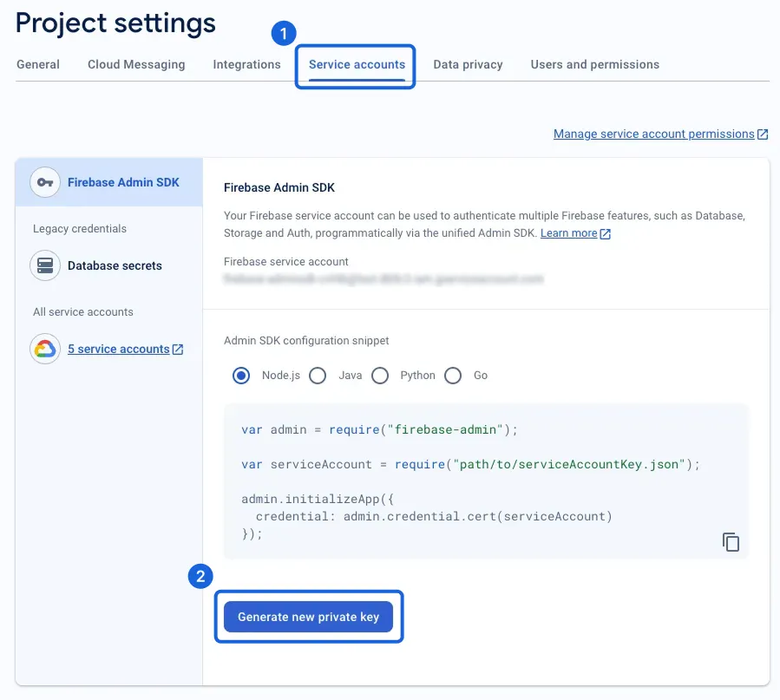Open Database secrets section
Viewport: 780px width, 700px height.
point(115,265)
